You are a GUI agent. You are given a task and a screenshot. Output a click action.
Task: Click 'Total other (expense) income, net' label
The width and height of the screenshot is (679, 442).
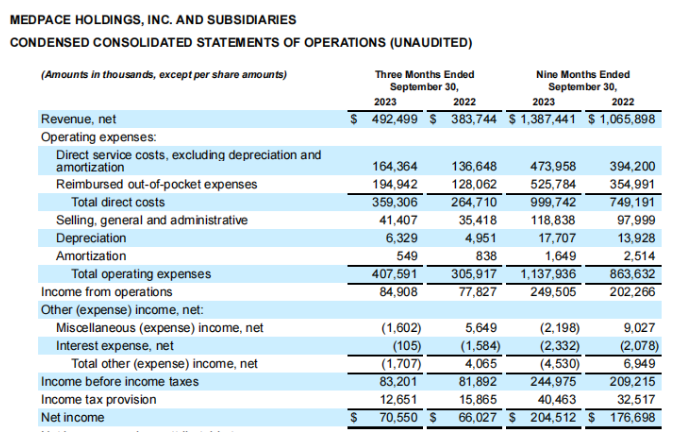pyautogui.click(x=164, y=364)
